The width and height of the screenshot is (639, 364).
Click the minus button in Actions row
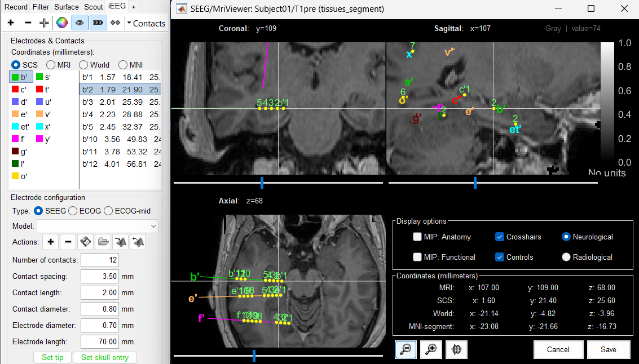point(68,242)
